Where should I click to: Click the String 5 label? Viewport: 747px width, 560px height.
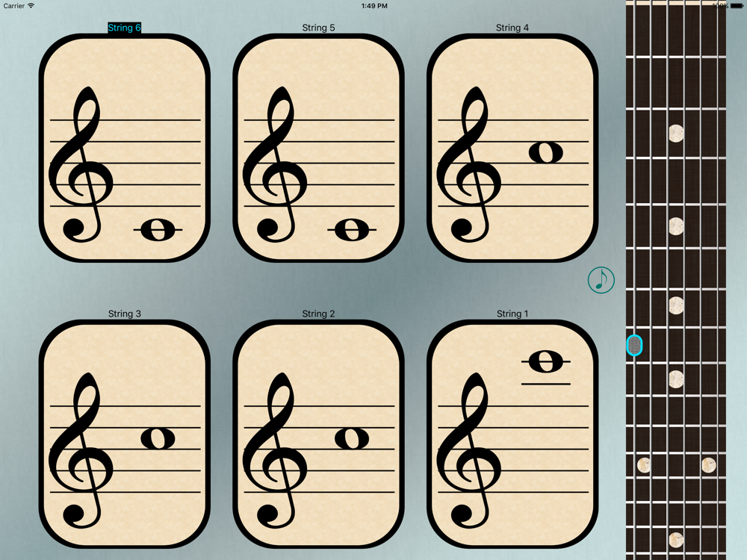tap(318, 28)
